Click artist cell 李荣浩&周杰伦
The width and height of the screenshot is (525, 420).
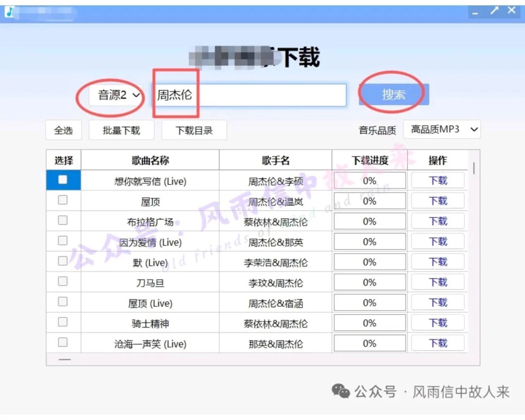pos(276,262)
